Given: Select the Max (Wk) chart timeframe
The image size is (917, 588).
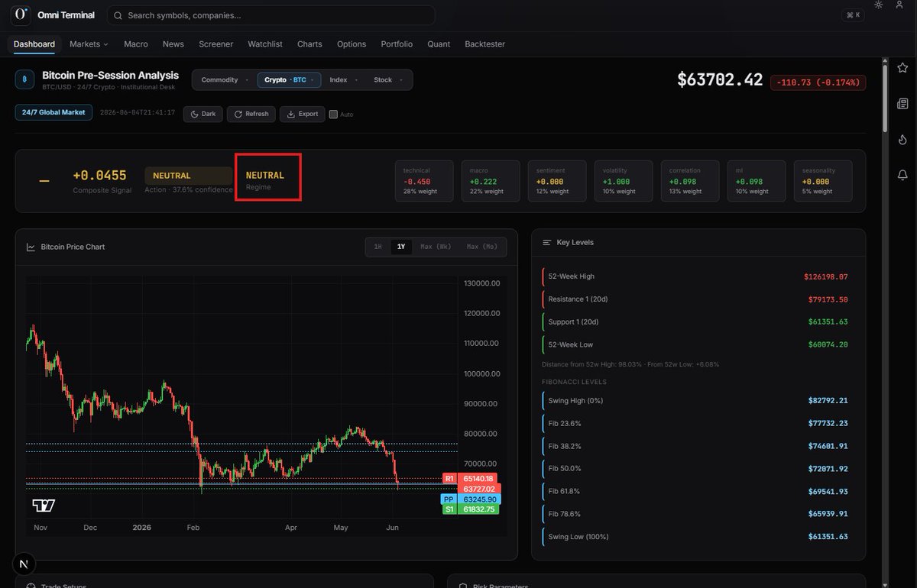Looking at the screenshot, I should click(x=436, y=247).
